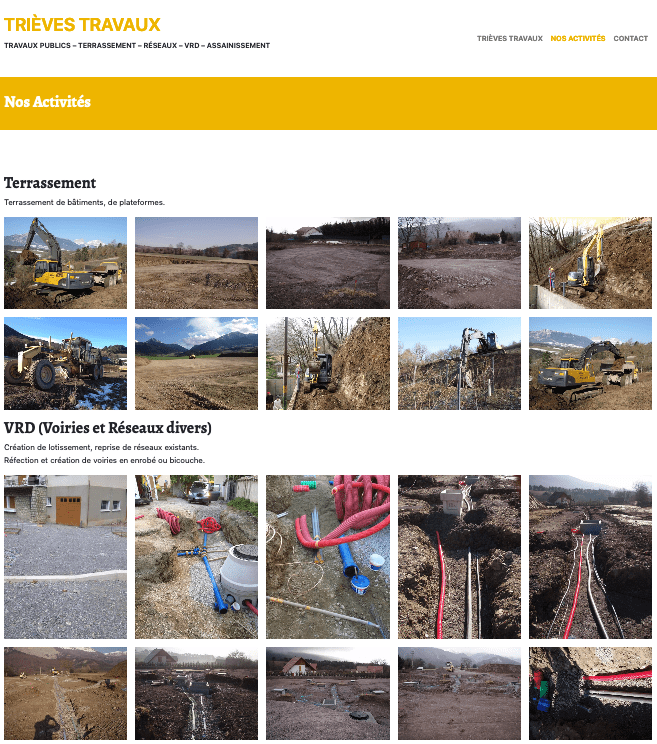Click the 'Terrassement' section heading
Image resolution: width=657 pixels, height=744 pixels.
(x=50, y=183)
